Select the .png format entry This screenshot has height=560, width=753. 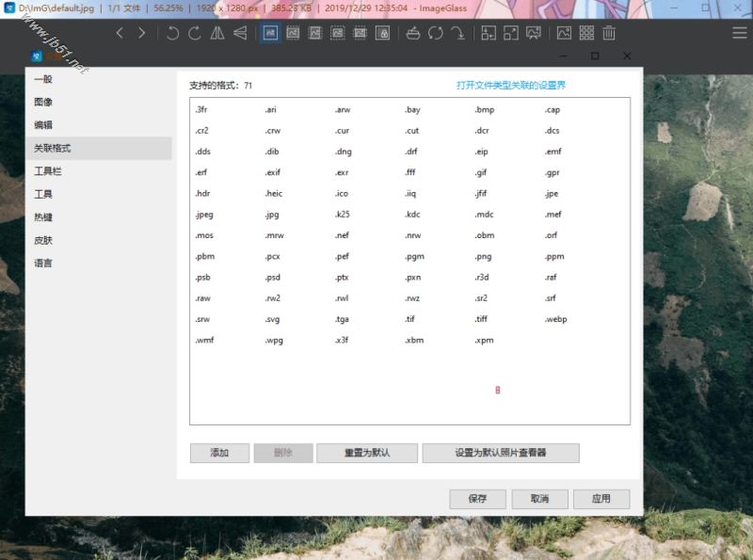tap(483, 256)
